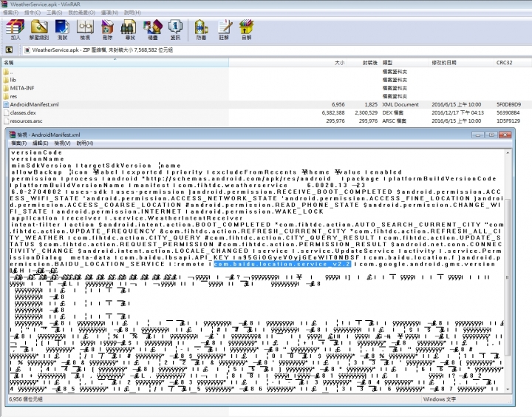The image size is (532, 417).
Task: Click the 1D5F9129 CRC value
Action: (508, 121)
